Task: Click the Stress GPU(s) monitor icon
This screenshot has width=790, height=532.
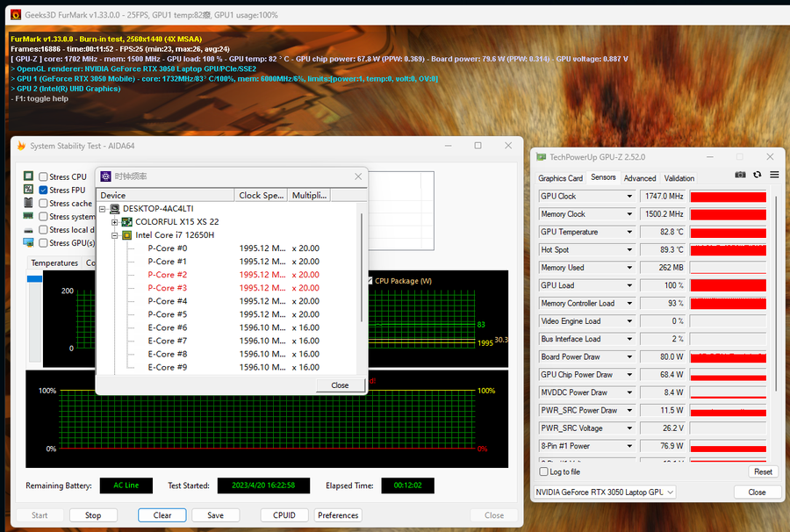Action: click(28, 242)
